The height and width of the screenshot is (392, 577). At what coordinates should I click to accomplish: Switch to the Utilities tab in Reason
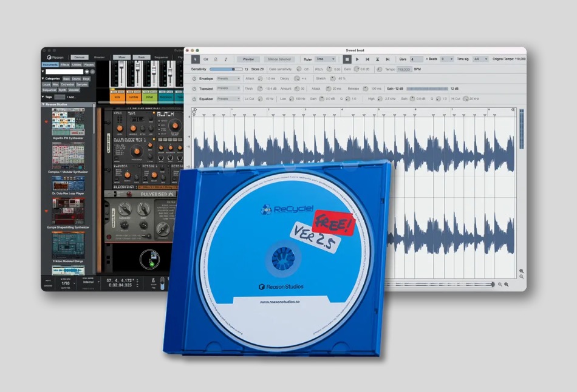click(77, 65)
